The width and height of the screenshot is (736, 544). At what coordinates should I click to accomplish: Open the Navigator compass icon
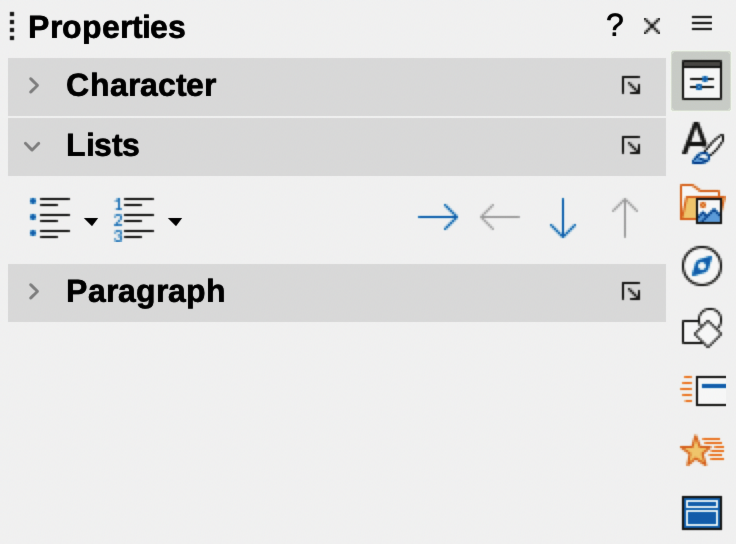click(x=701, y=266)
